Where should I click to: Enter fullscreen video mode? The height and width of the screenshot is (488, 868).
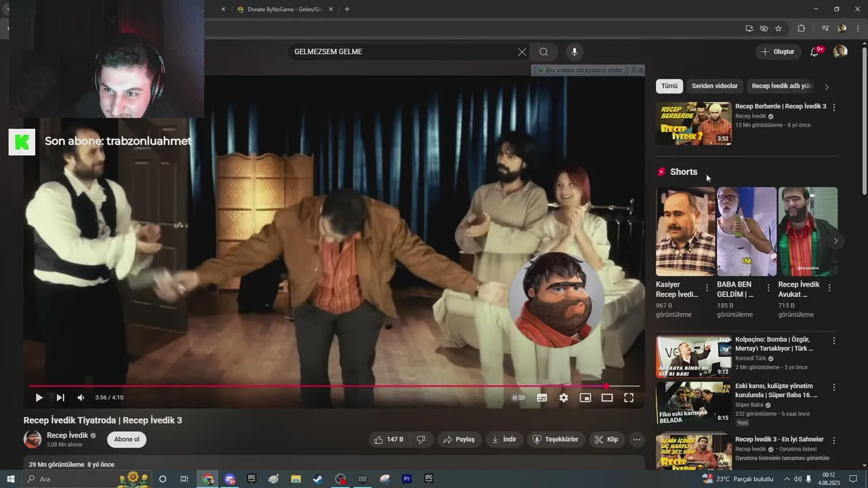coord(629,398)
